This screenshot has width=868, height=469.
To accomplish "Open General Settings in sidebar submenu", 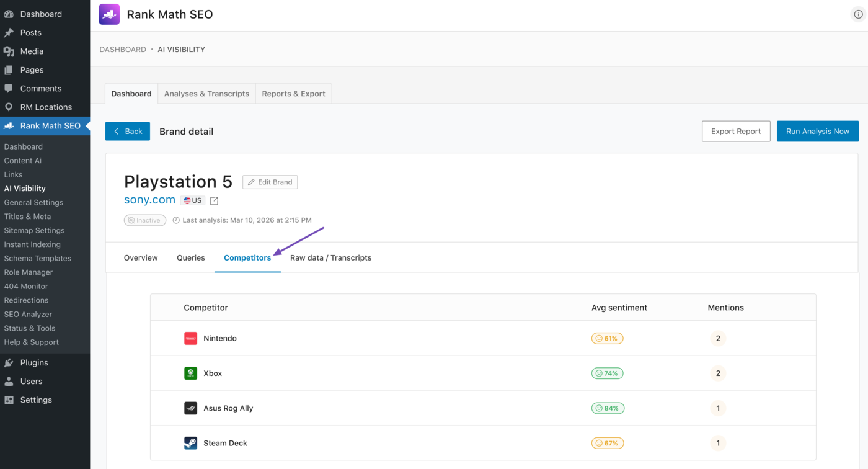I will click(x=33, y=202).
